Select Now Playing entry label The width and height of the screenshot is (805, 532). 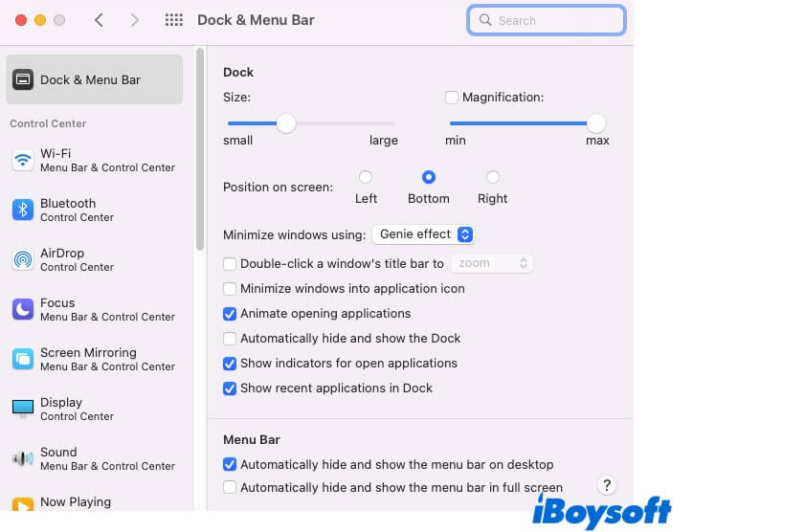76,501
